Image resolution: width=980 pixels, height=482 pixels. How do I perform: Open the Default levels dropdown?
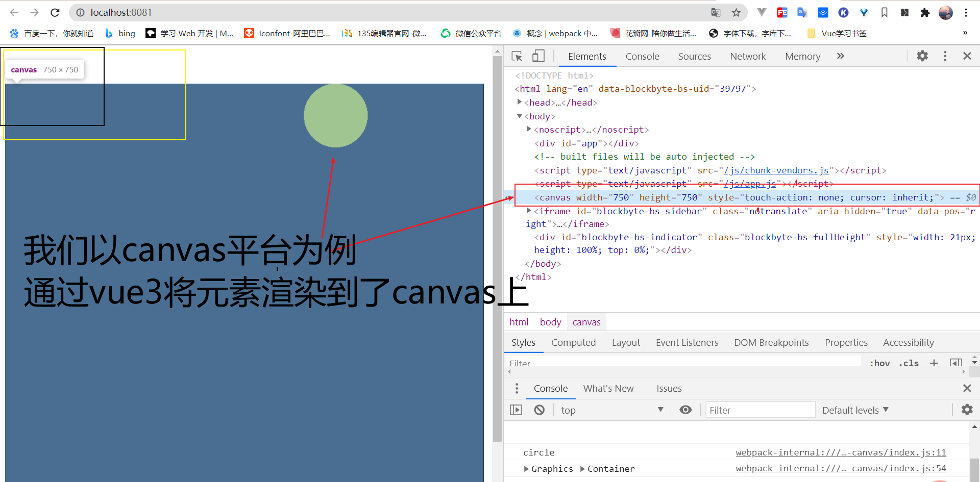[855, 410]
